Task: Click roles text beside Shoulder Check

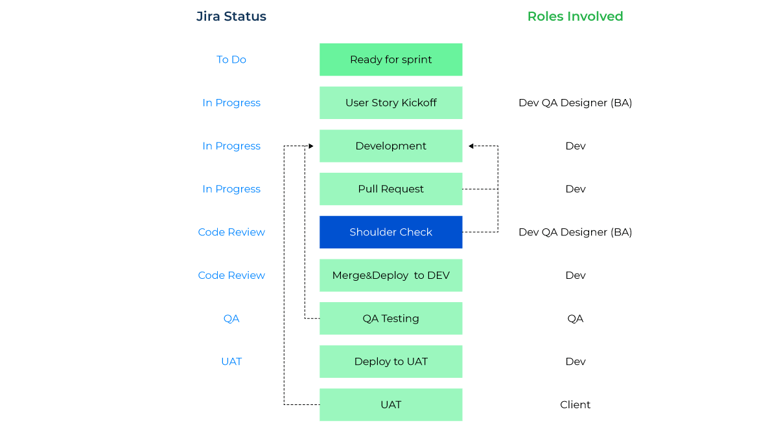Action: 575,232
